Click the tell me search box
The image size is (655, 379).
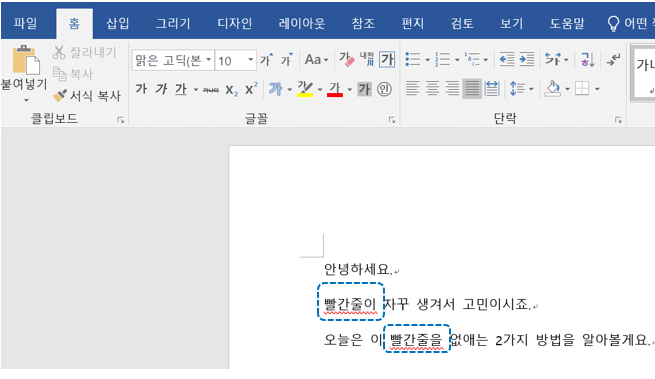pyautogui.click(x=630, y=24)
